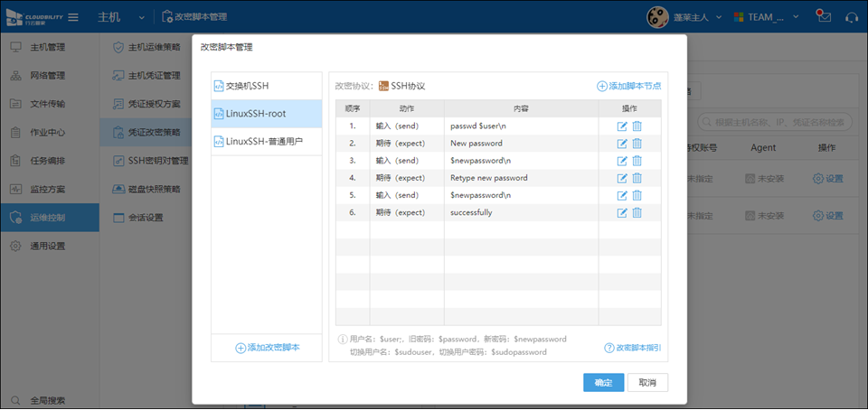Open 监控方案 in left sidebar
This screenshot has width=868, height=410.
(47, 190)
